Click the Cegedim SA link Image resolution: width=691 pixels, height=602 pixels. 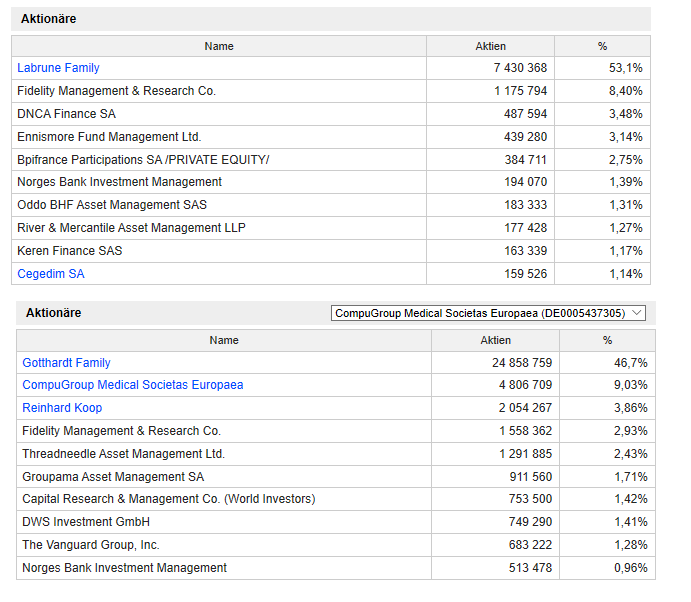tap(51, 274)
